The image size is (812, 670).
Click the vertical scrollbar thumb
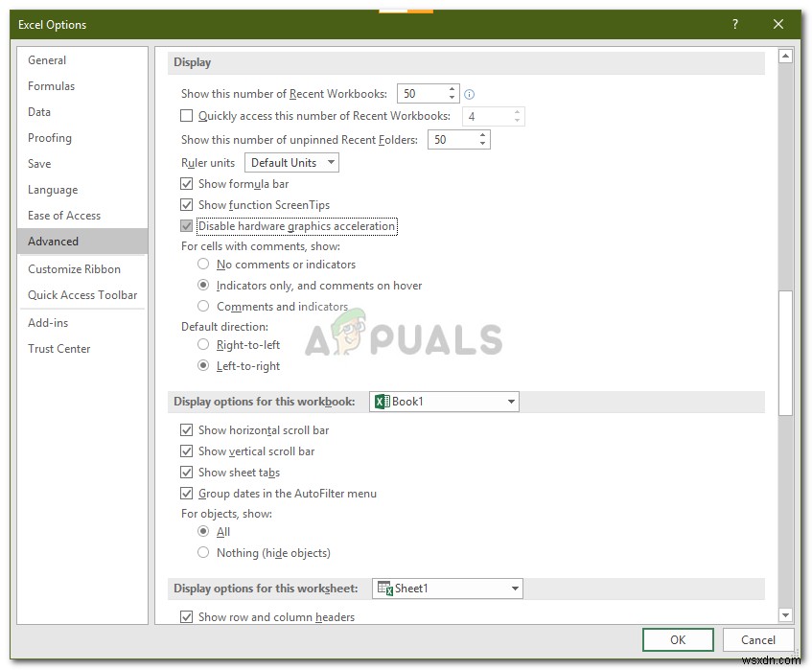tap(785, 353)
